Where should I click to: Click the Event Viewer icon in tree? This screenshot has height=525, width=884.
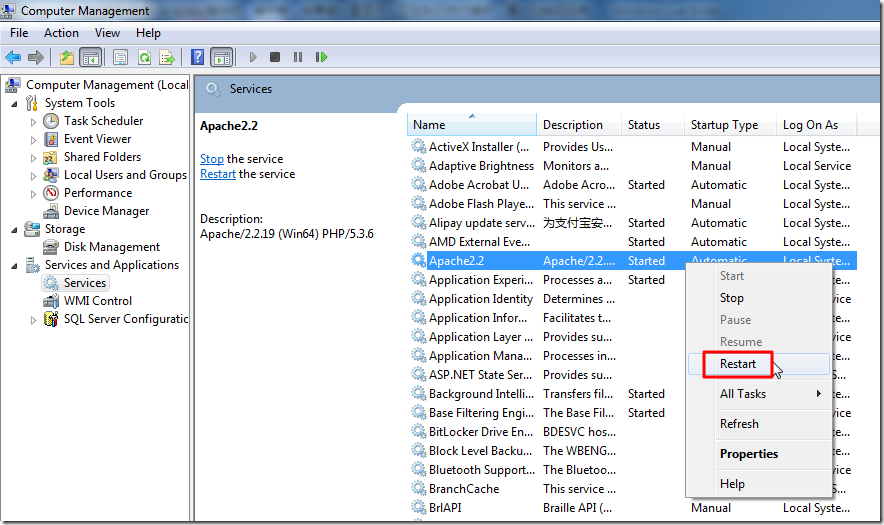(x=51, y=139)
